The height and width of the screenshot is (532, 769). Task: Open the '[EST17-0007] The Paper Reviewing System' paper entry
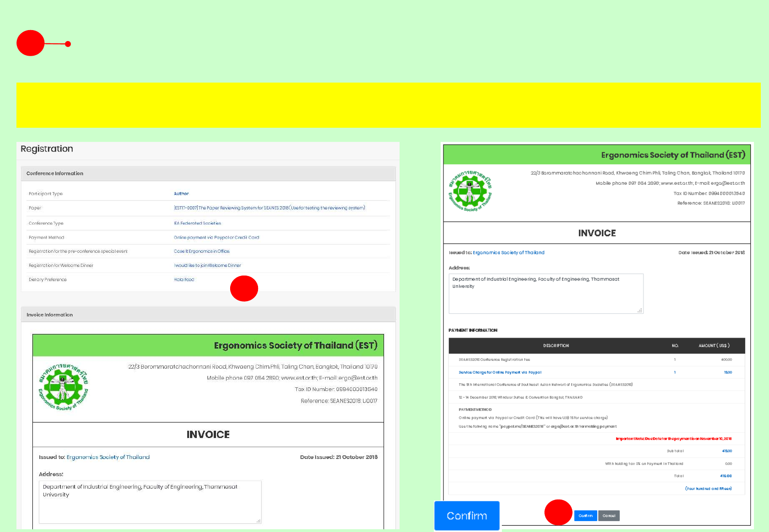[269, 208]
